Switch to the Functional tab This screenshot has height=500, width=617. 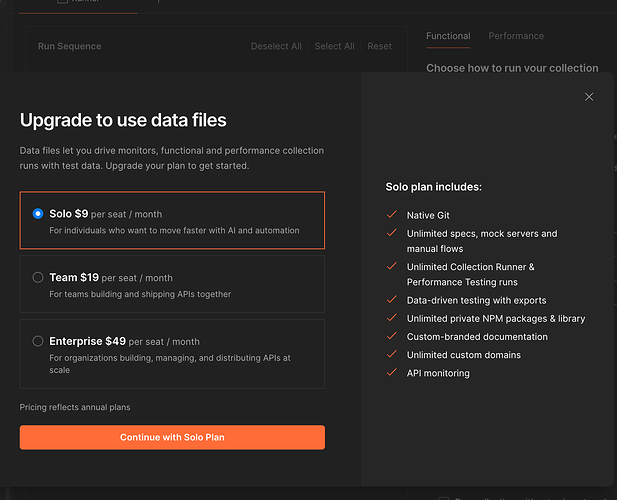pos(448,36)
